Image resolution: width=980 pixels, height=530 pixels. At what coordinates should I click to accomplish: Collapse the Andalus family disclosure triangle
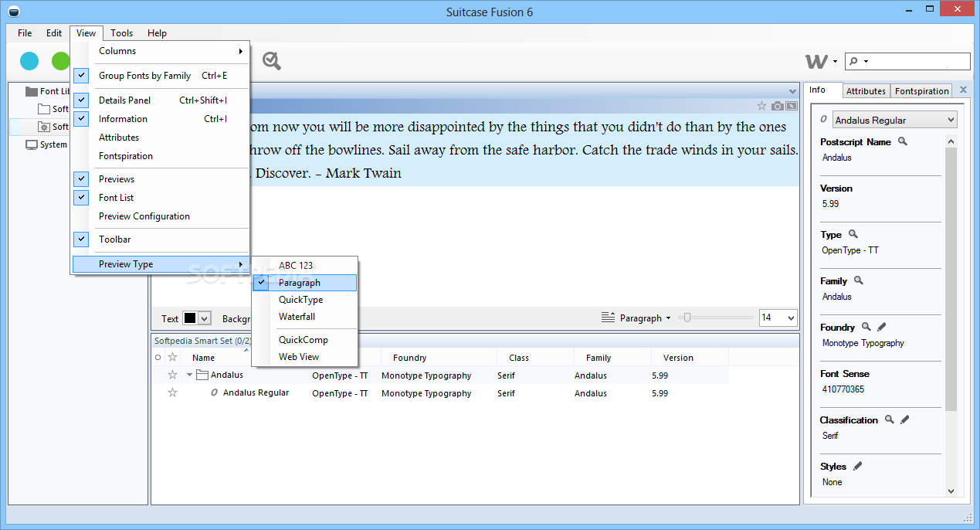(189, 375)
